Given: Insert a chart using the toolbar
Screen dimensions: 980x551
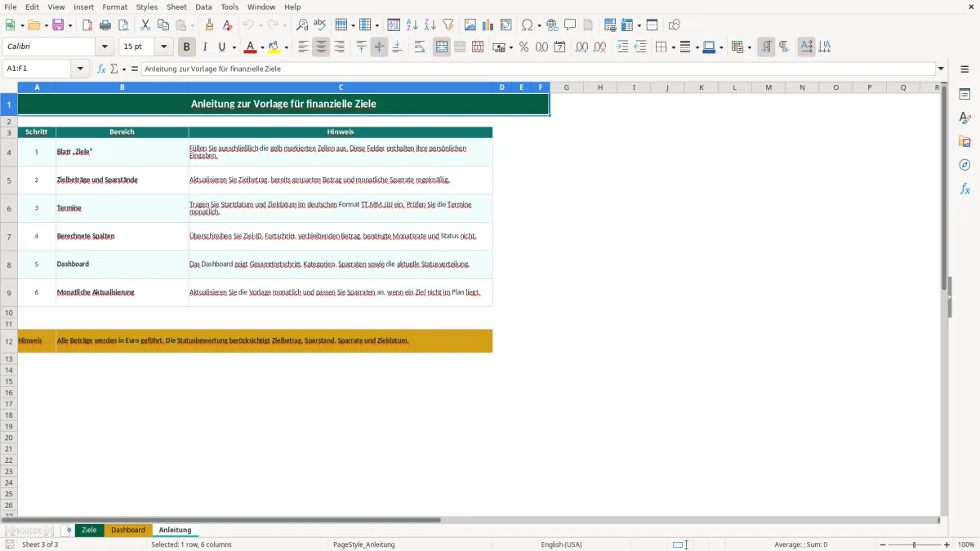Looking at the screenshot, I should 488,25.
